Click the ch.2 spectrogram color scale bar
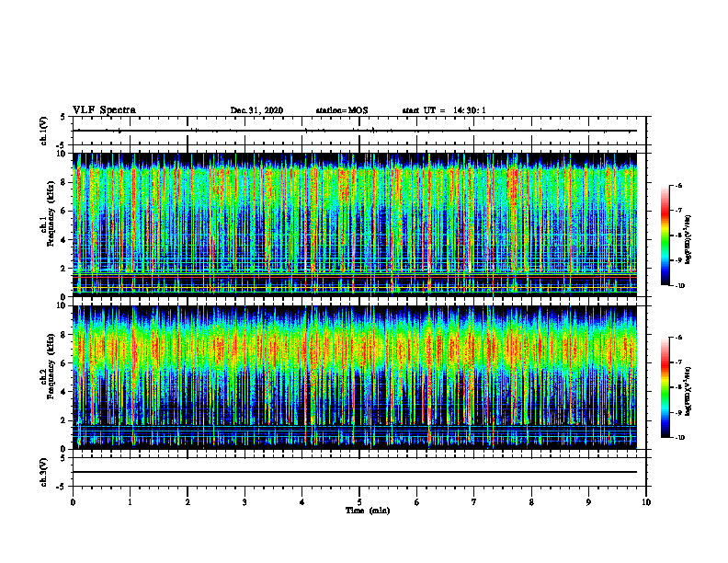This screenshot has width=728, height=563. pyautogui.click(x=665, y=387)
